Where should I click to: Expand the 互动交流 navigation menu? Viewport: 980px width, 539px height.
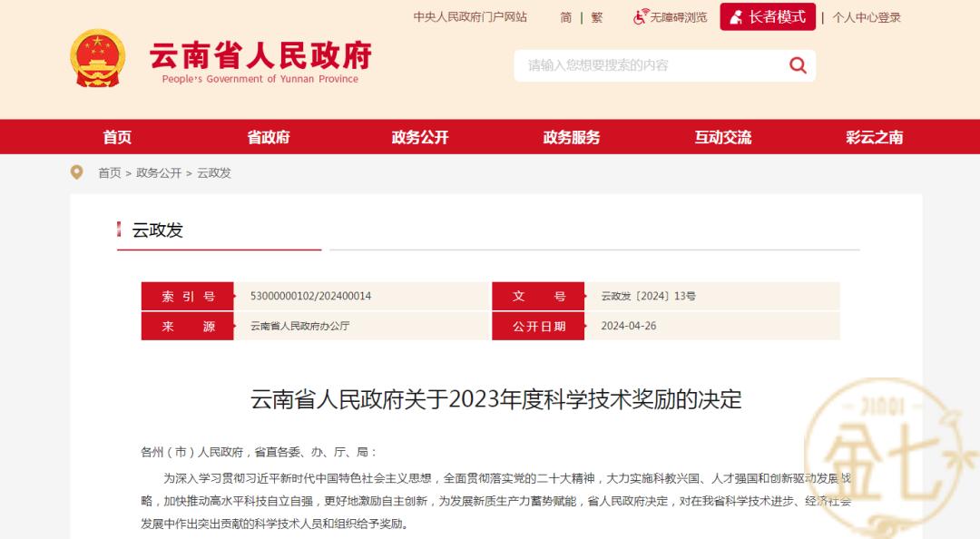(x=723, y=137)
